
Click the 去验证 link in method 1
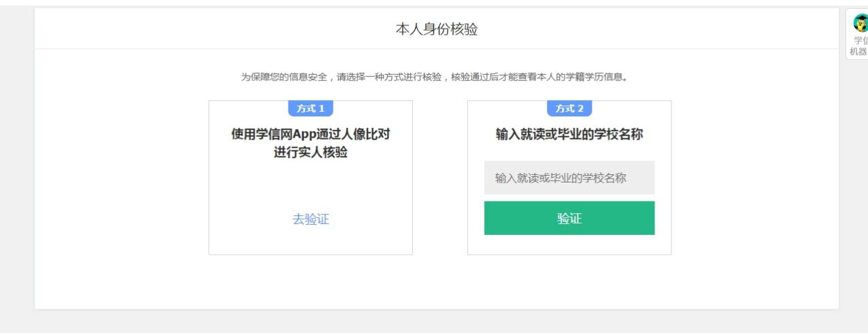tap(311, 219)
